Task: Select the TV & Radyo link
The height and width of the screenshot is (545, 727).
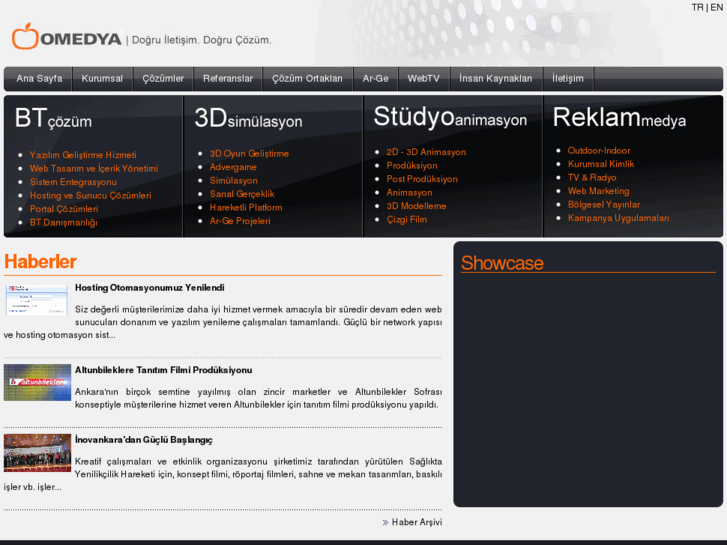Action: pos(592,178)
